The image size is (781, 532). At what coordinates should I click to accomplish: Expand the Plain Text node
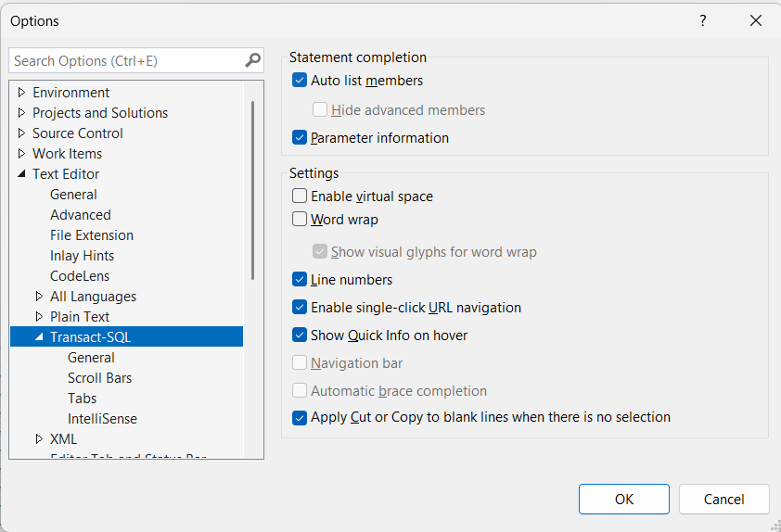point(39,317)
